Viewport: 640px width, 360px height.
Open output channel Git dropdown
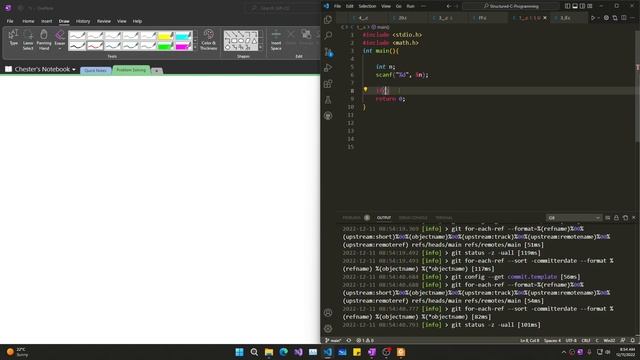tap(573, 218)
